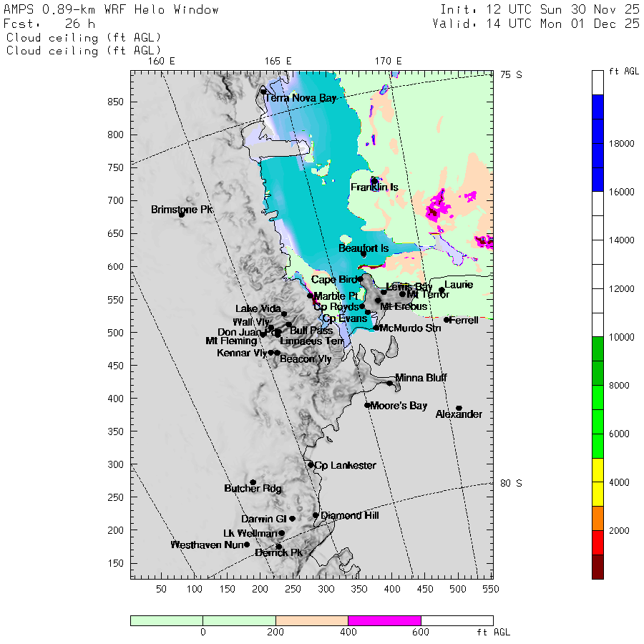Select the Cp Lankester label

[x=345, y=465]
